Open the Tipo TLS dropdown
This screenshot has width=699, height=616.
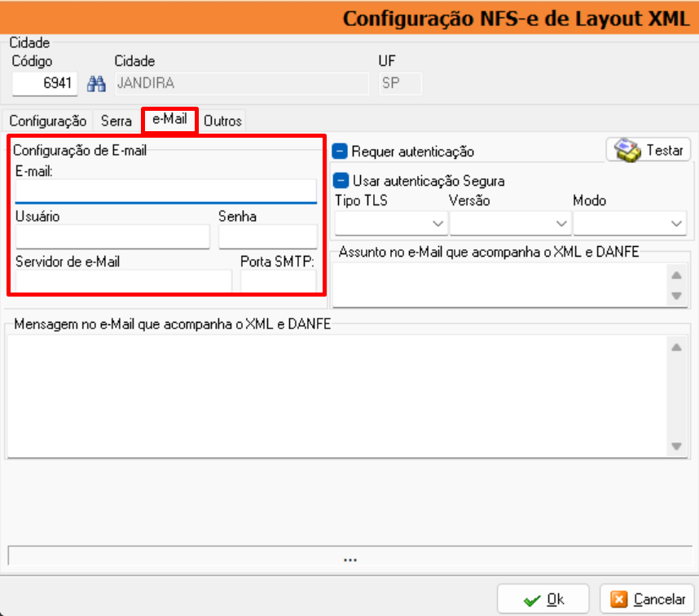pyautogui.click(x=391, y=223)
